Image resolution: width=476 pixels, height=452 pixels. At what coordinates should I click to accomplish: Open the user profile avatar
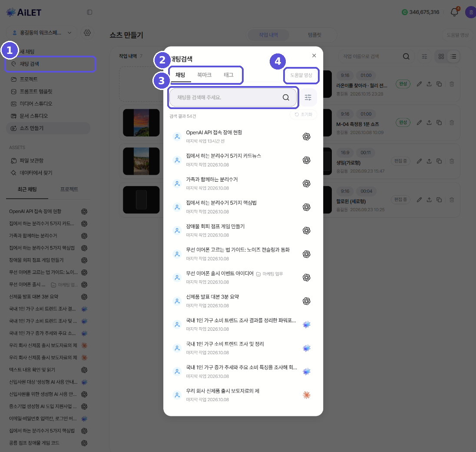[x=471, y=13]
